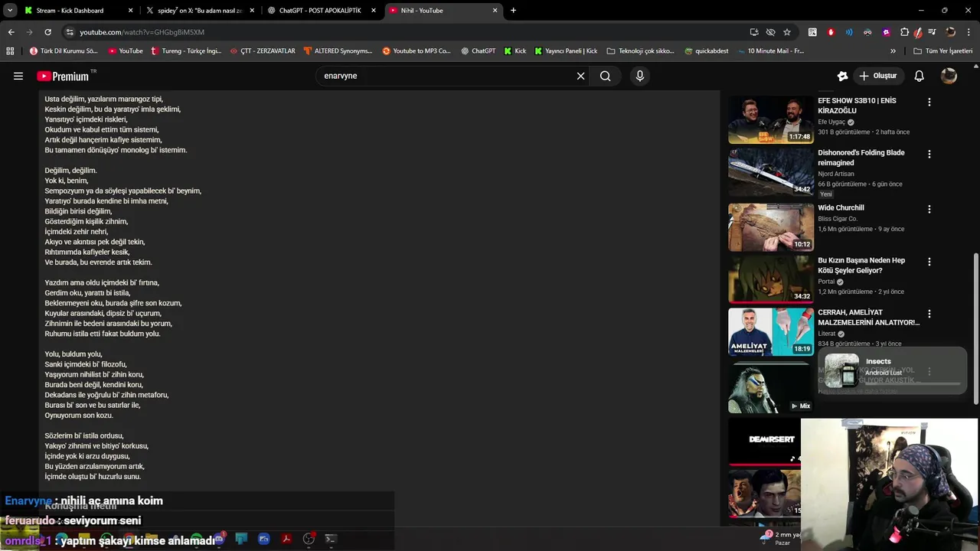This screenshot has height=551, width=980.
Task: Open the Chrome extensions puzzle icon
Action: [904, 32]
